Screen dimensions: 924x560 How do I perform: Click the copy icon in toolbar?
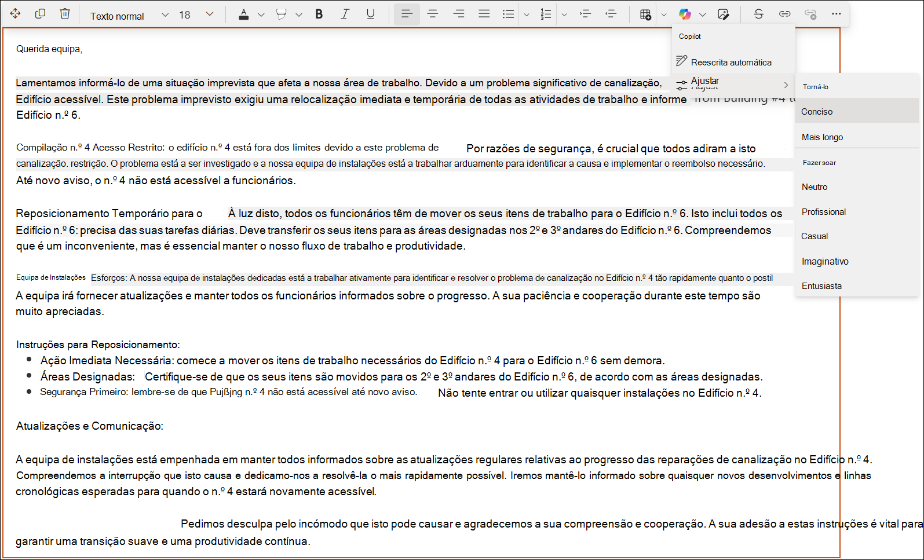click(x=40, y=14)
